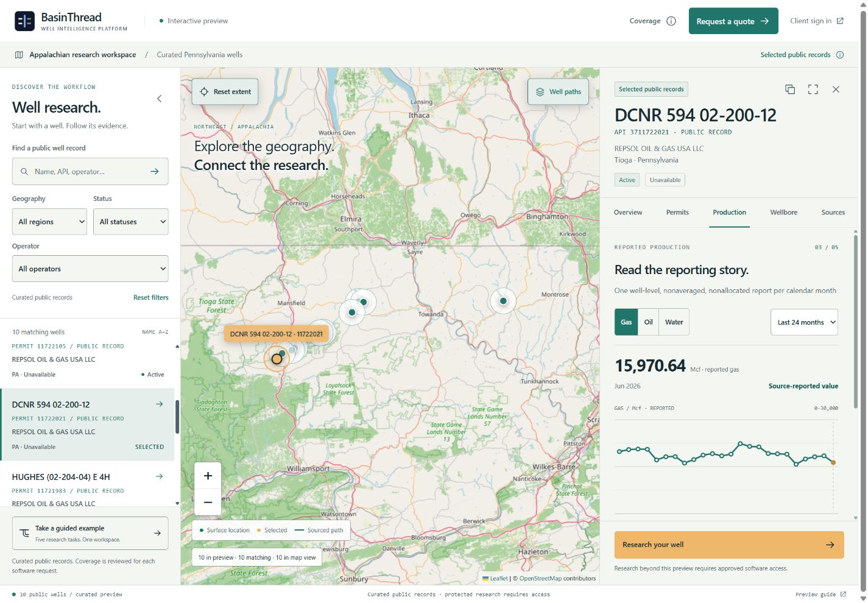Expand detail panel to fullscreen
868x603 pixels.
(813, 90)
